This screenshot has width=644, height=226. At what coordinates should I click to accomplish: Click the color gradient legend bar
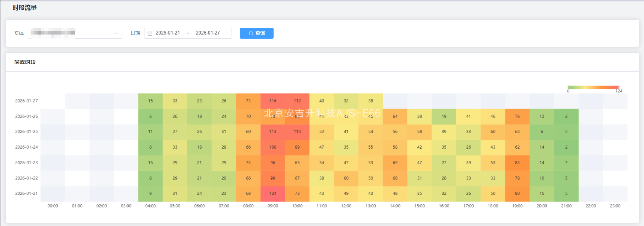pyautogui.click(x=593, y=87)
